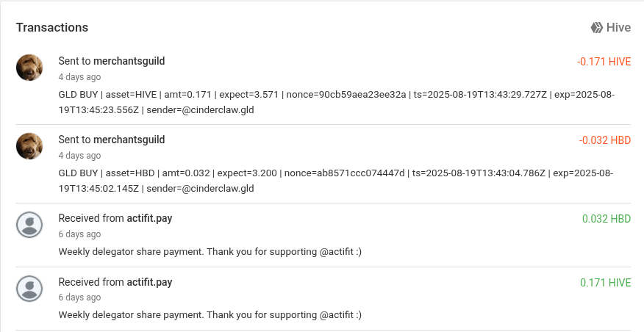Click the Hive label text
This screenshot has width=644, height=332.
click(618, 27)
